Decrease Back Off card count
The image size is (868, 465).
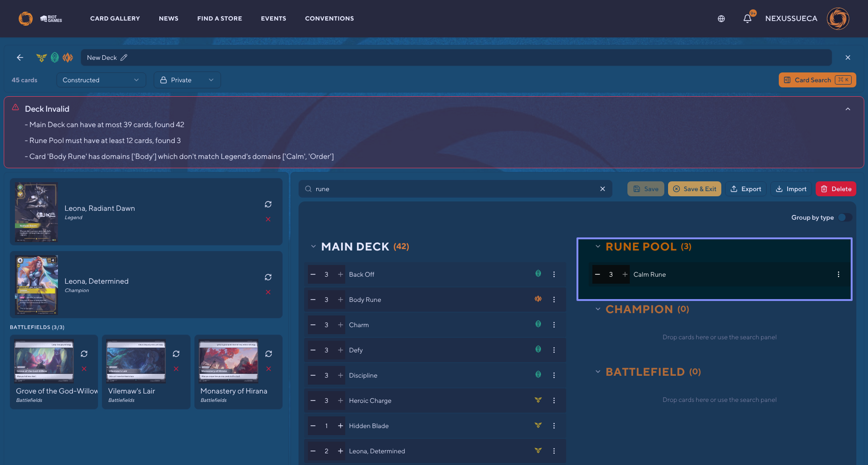point(313,274)
